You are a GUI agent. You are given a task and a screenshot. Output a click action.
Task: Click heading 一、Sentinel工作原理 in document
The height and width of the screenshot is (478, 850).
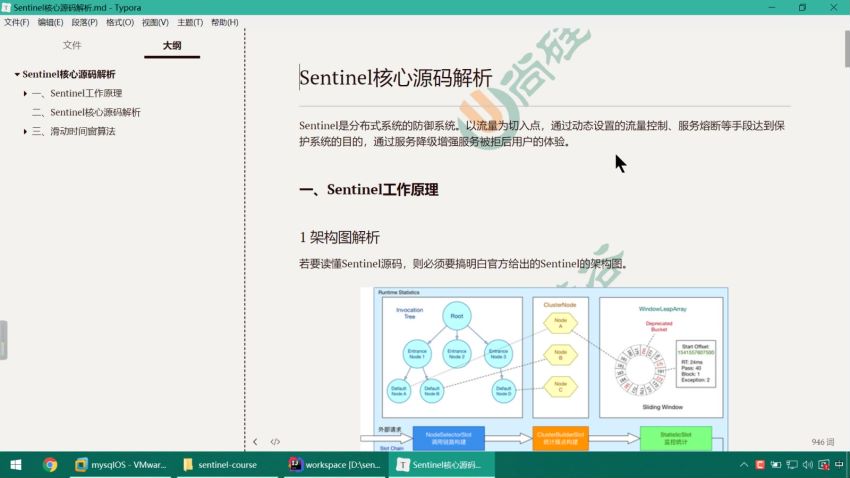(x=369, y=190)
